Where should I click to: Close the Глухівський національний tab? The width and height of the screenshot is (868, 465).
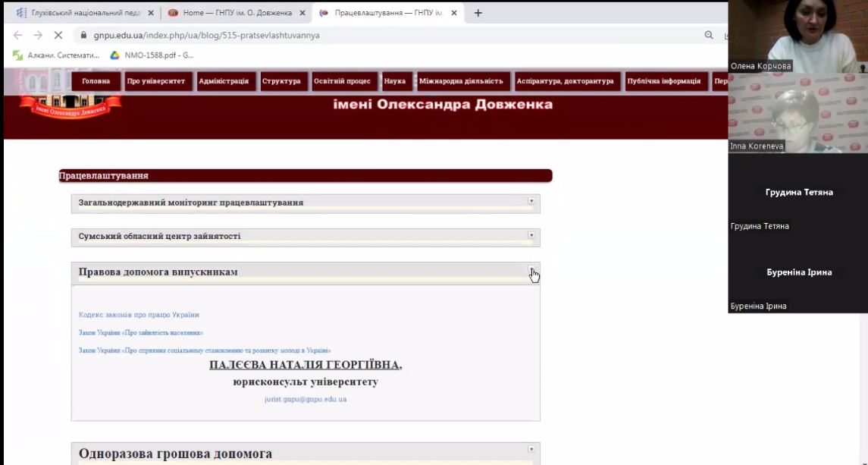(151, 13)
